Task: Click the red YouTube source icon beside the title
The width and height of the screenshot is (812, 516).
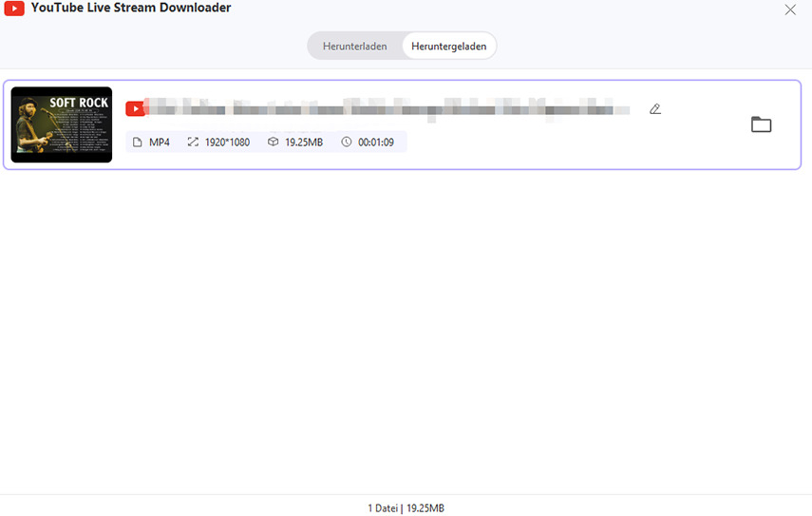Action: coord(135,108)
